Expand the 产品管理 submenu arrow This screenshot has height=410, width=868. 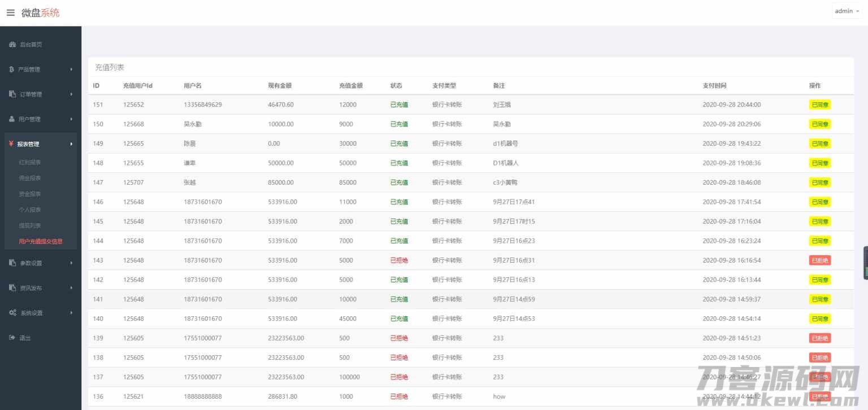[71, 69]
